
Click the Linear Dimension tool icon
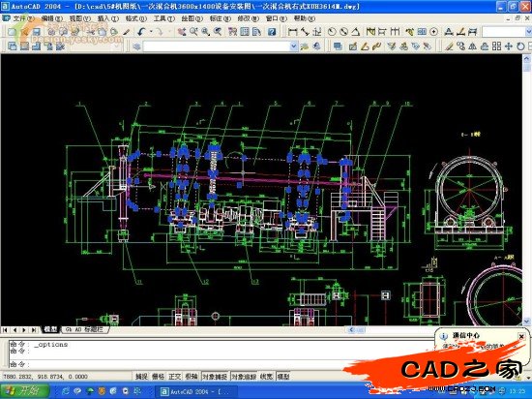click(292, 32)
